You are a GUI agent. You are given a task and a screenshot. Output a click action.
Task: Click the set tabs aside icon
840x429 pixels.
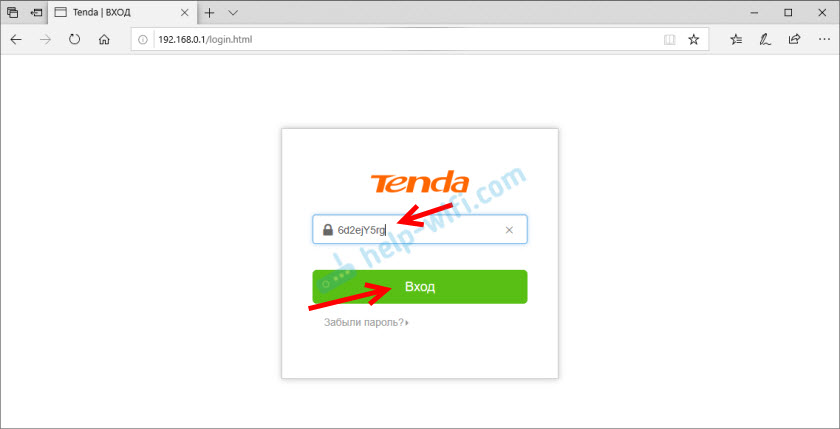36,12
